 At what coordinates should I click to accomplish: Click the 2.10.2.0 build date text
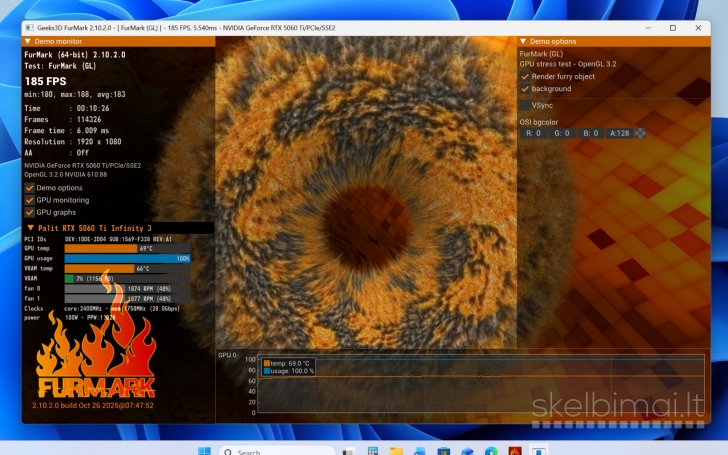coord(93,405)
